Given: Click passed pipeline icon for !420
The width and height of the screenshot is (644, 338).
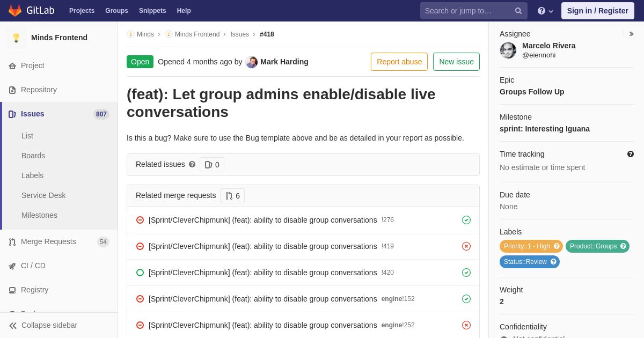Looking at the screenshot, I should click(x=466, y=273).
